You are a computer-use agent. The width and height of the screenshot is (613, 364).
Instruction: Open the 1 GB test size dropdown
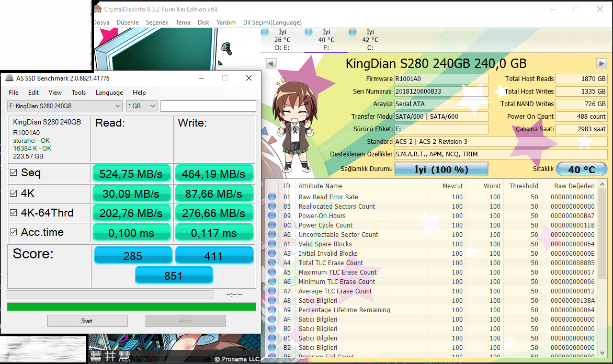[x=142, y=106]
